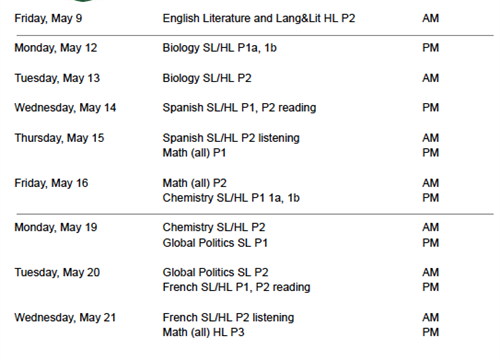Click Thursday, May 15 date text

[x=59, y=138]
